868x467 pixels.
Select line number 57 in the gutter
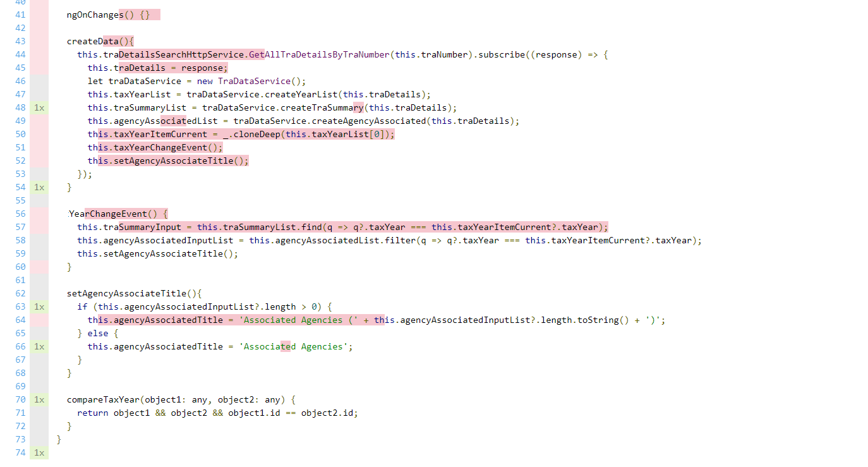coord(20,227)
